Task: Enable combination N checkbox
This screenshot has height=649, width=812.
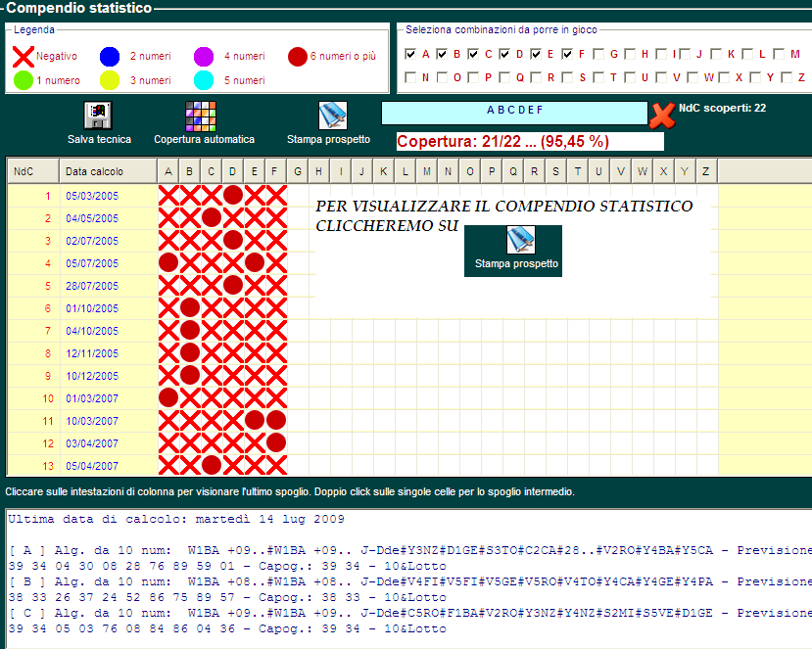Action: [410, 77]
